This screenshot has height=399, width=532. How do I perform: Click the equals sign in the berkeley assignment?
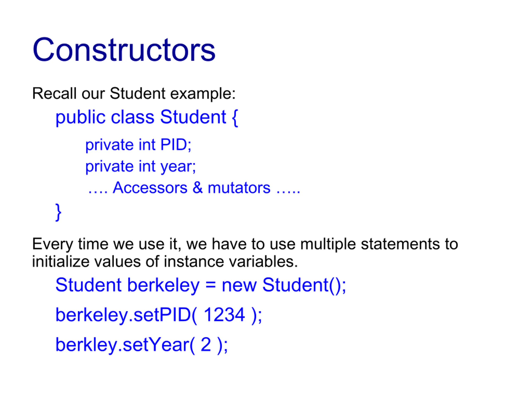[211, 285]
